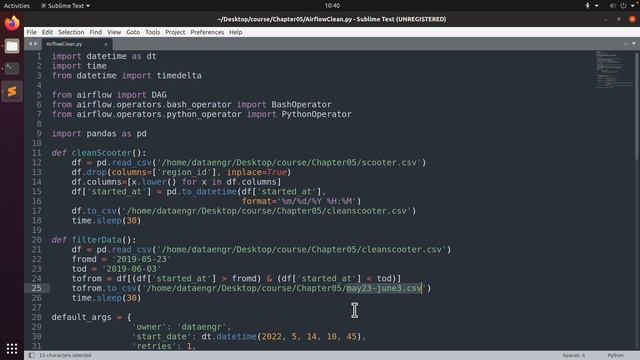Go to previous tab with left arrow

[x=30, y=44]
